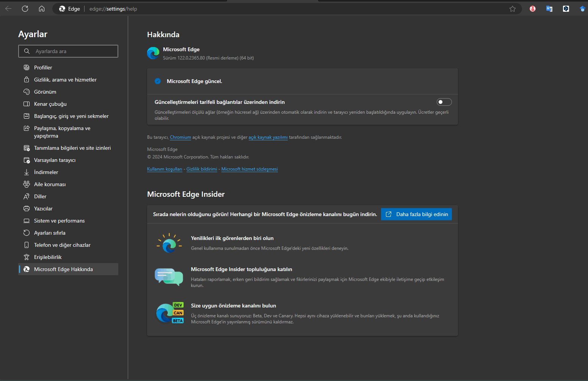Click the Telefon ve diğer cihazlar icon
The width and height of the screenshot is (588, 381).
click(x=27, y=245)
